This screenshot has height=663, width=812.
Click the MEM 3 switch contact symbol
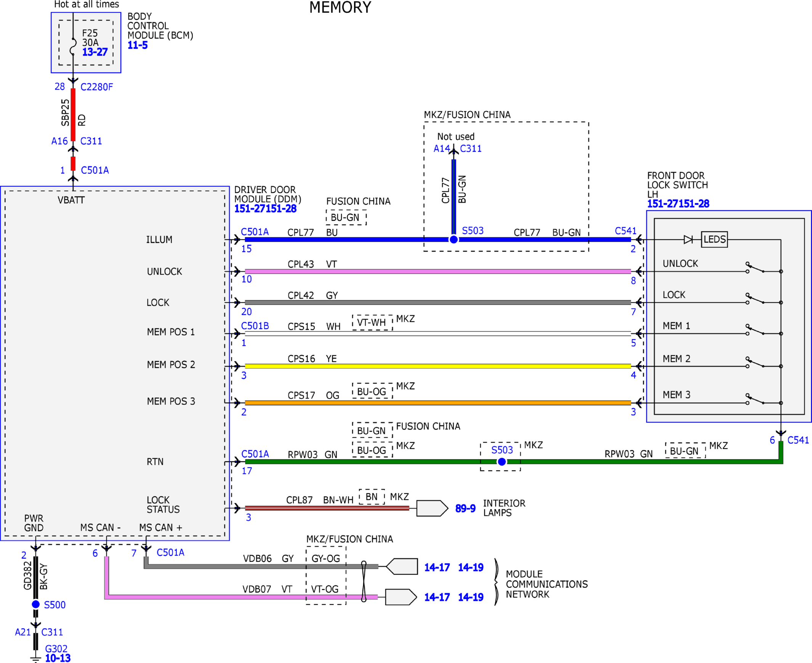[756, 399]
